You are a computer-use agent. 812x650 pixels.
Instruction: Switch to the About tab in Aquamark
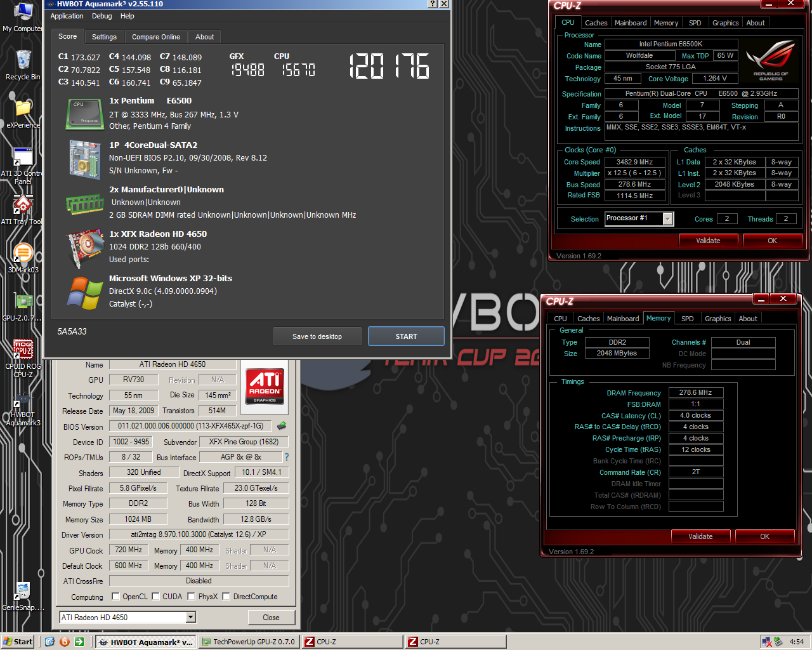pos(204,37)
